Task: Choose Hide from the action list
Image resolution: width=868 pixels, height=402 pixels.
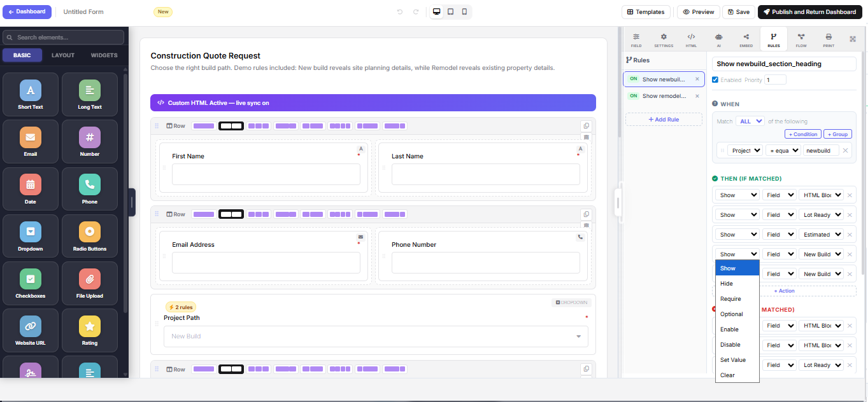Action: [727, 284]
